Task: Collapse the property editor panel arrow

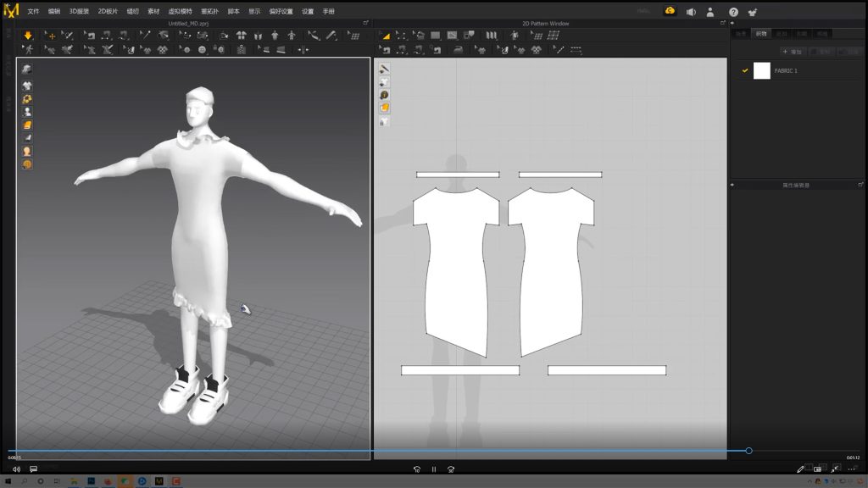Action: point(733,185)
